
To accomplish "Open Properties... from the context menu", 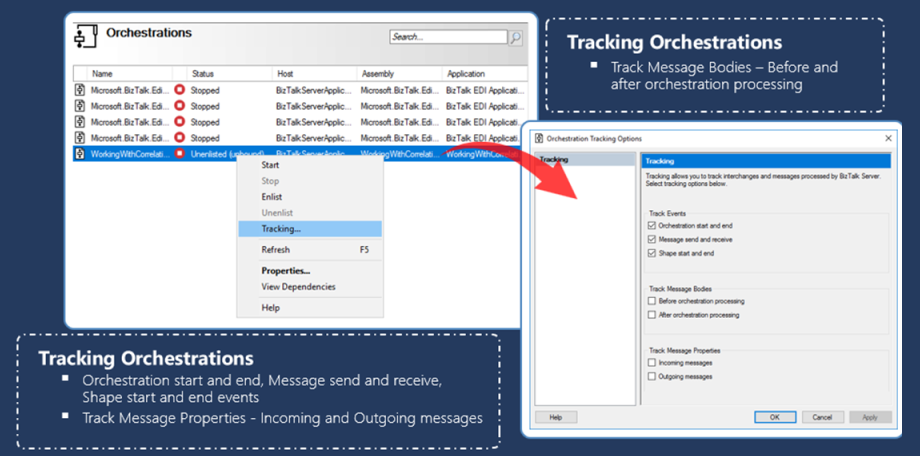I will (310, 271).
